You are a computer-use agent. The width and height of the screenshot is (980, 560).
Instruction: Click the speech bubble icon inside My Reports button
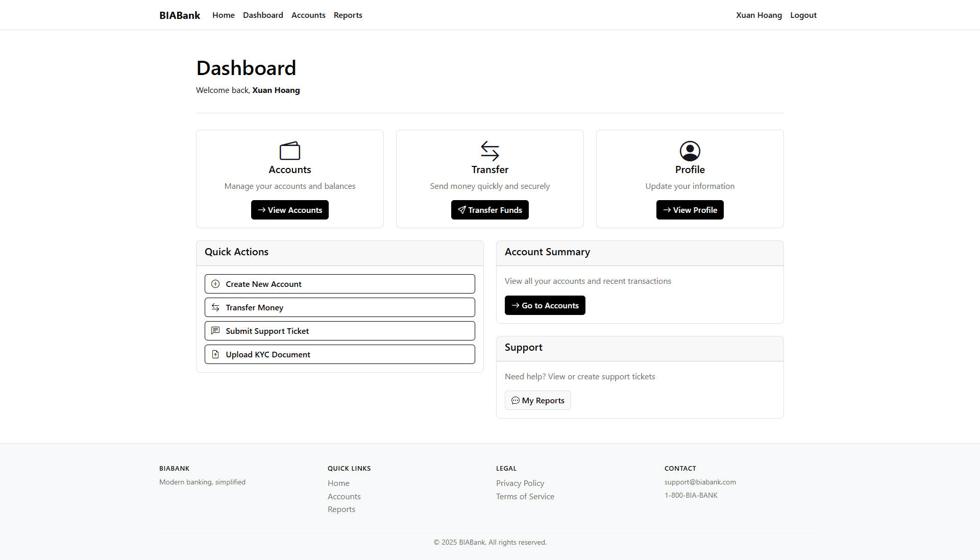[x=516, y=400]
